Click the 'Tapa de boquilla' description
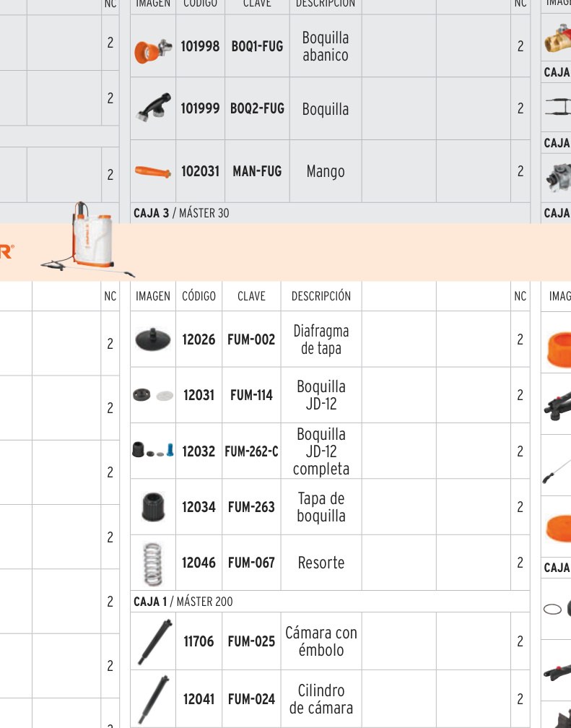This screenshot has height=728, width=571. [x=321, y=507]
